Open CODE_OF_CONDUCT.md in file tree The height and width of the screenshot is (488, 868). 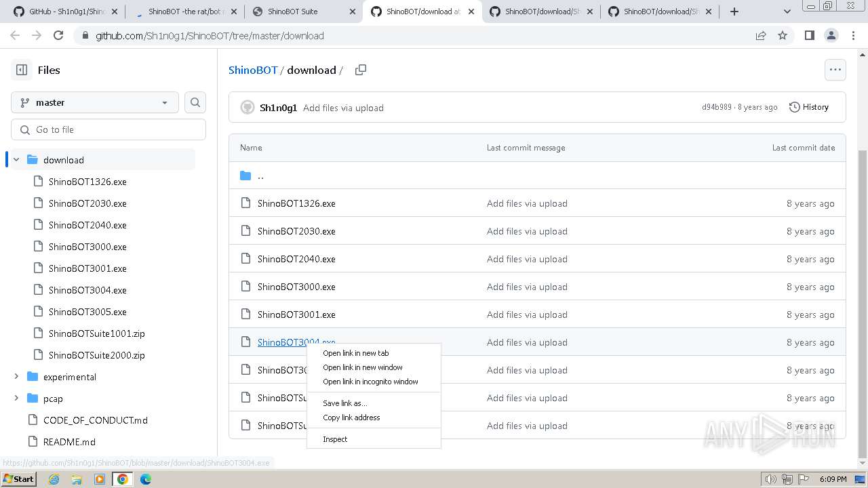click(96, 420)
